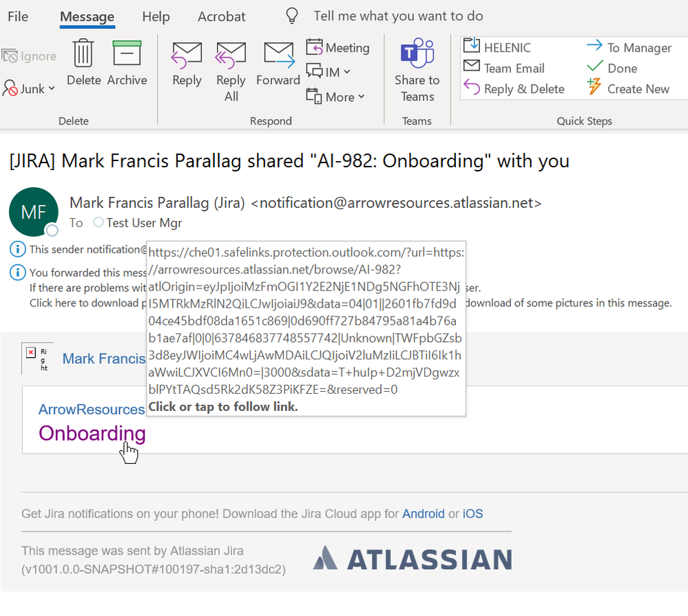Click the MF sender avatar
Image resolution: width=688 pixels, height=616 pixels.
point(34,212)
